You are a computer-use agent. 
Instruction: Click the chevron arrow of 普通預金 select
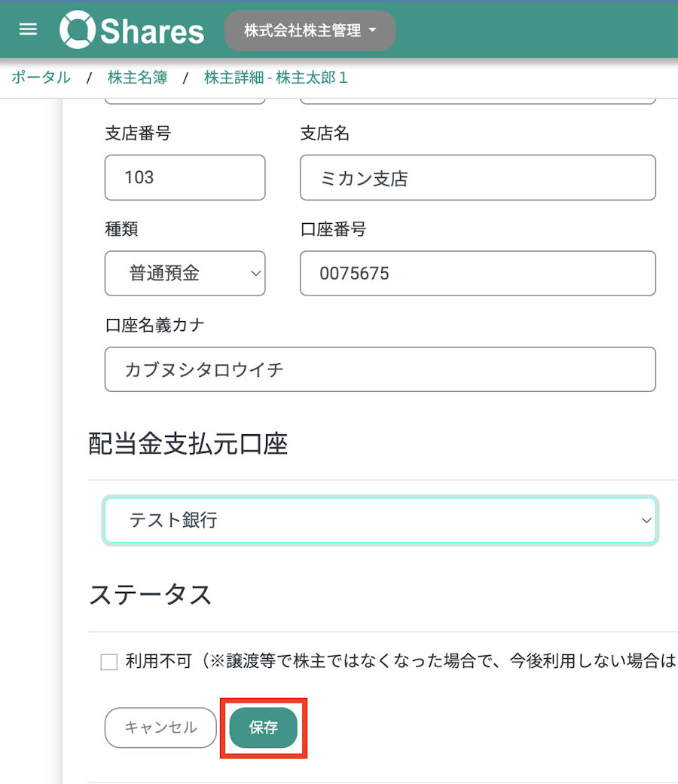click(255, 274)
